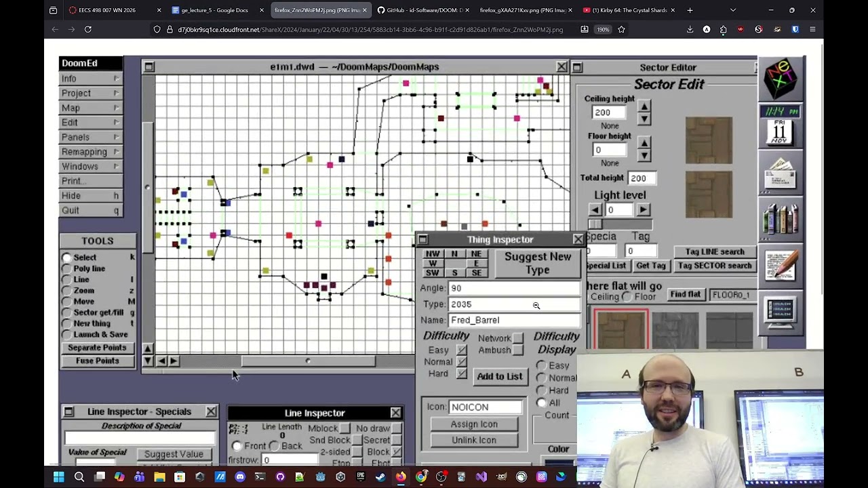Click the Find flat button
The height and width of the screenshot is (488, 868).
pyautogui.click(x=685, y=295)
